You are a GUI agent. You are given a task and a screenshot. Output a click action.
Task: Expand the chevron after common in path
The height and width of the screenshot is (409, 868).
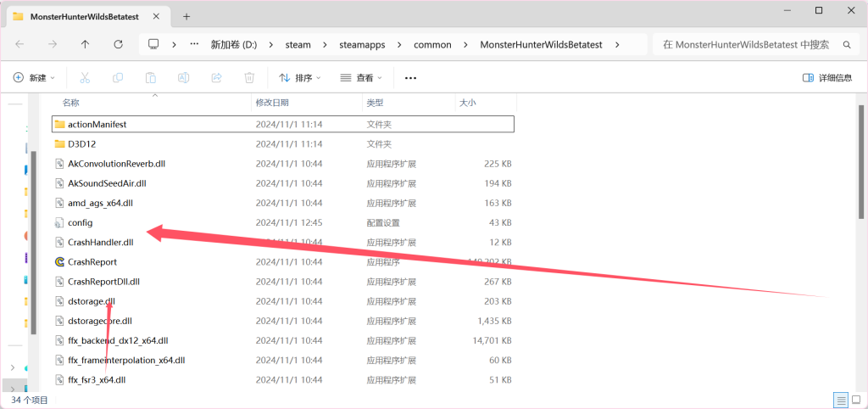pyautogui.click(x=465, y=45)
